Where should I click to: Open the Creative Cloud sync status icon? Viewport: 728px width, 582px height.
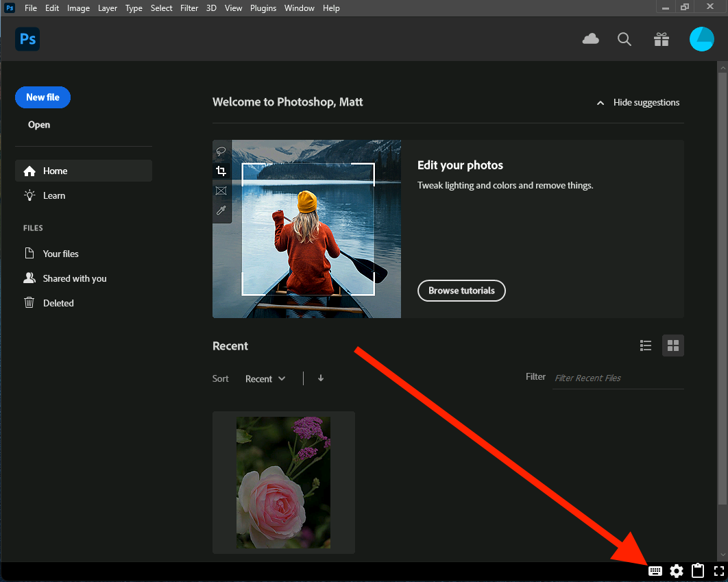[590, 40]
